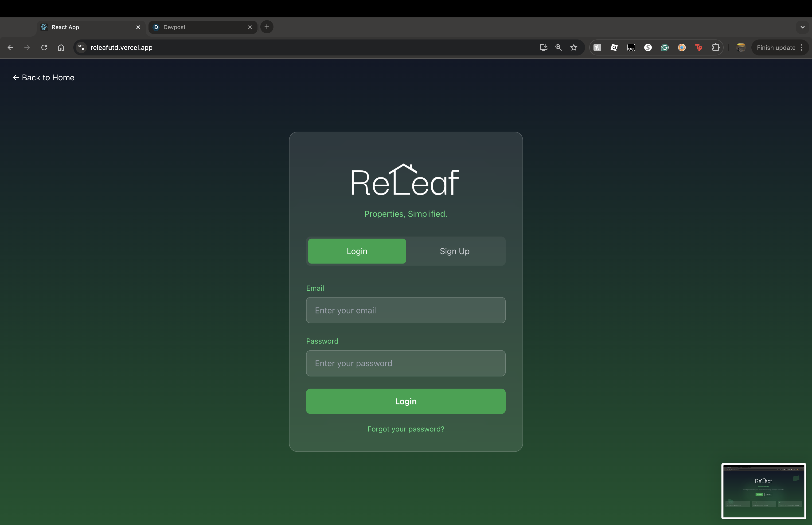The width and height of the screenshot is (812, 525).
Task: Go to the browser home page icon
Action: 61,47
